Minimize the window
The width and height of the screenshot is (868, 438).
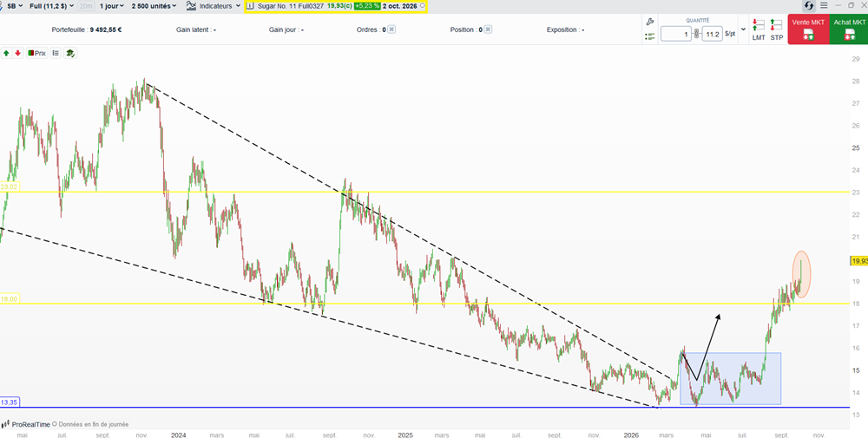[839, 5]
